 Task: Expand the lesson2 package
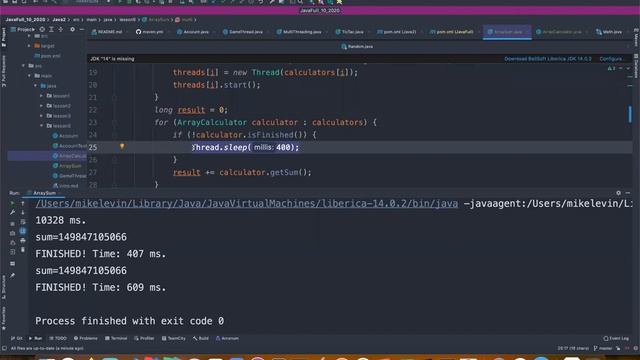tap(41, 106)
